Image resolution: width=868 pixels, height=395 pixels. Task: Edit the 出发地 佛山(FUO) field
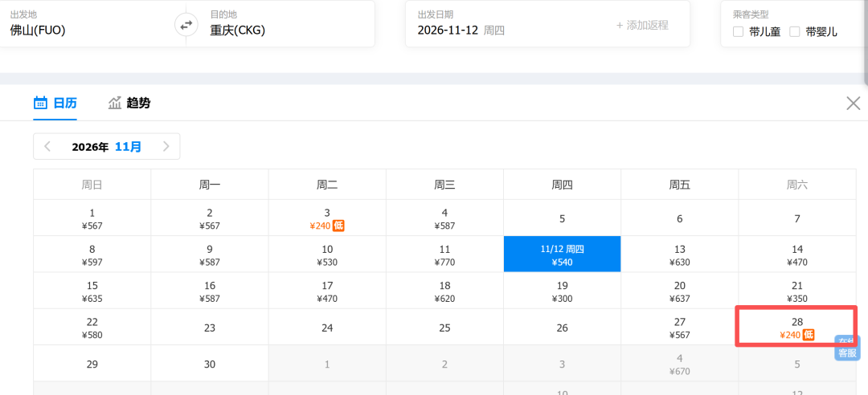88,24
